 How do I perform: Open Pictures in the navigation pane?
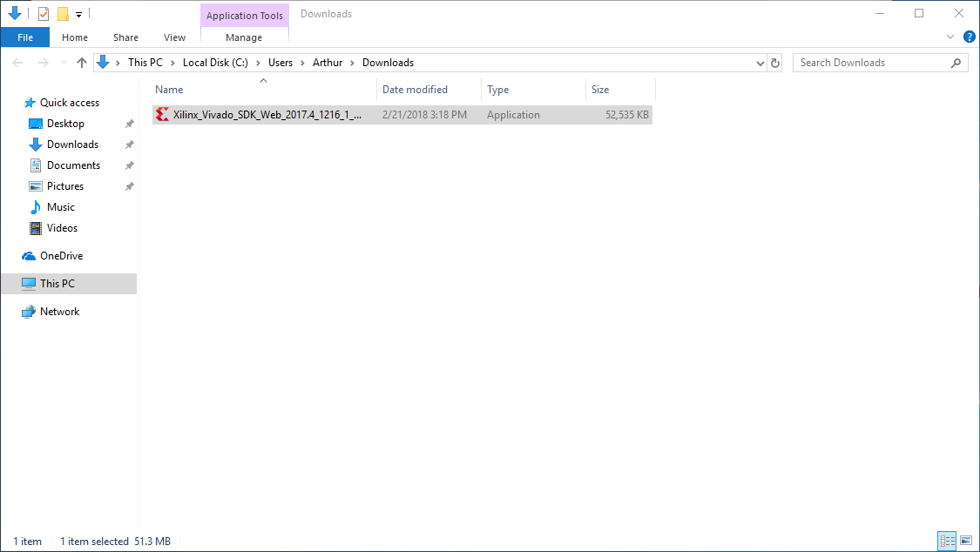(65, 186)
